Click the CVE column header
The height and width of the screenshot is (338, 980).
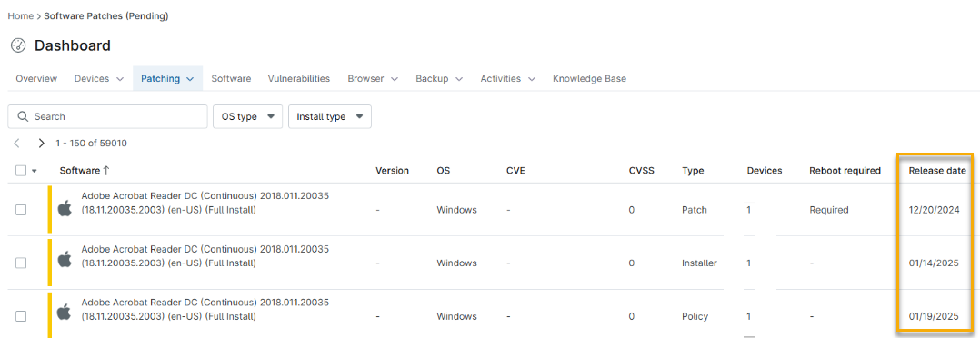(x=515, y=171)
